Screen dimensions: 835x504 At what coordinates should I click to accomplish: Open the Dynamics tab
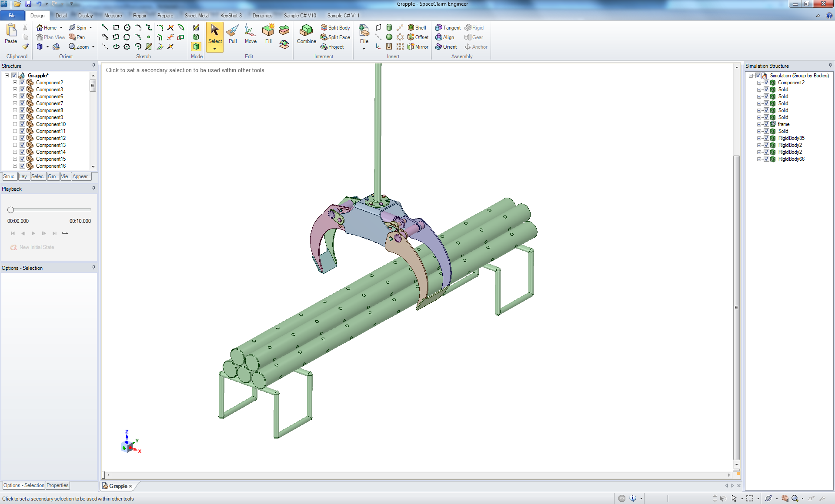(x=262, y=15)
